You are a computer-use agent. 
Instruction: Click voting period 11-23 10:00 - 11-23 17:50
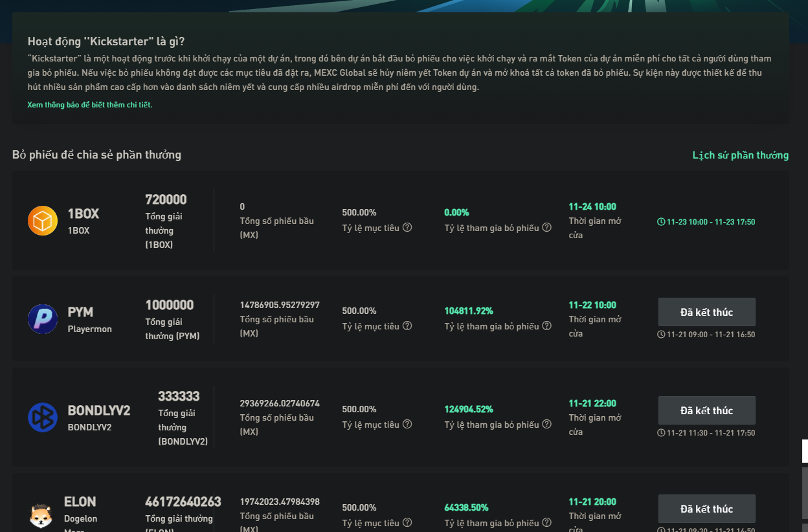(711, 222)
